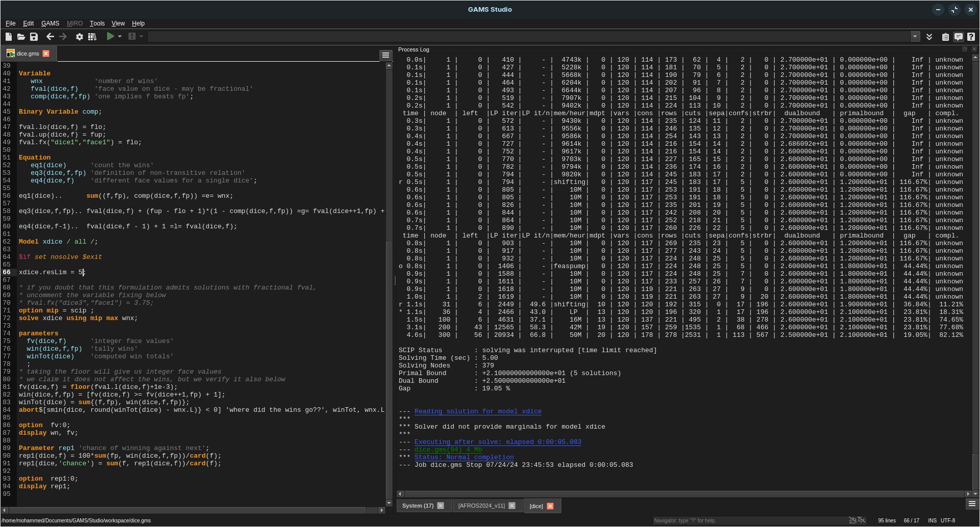980x527 pixels.
Task: Go back with the left arrow icon
Action: (50, 37)
